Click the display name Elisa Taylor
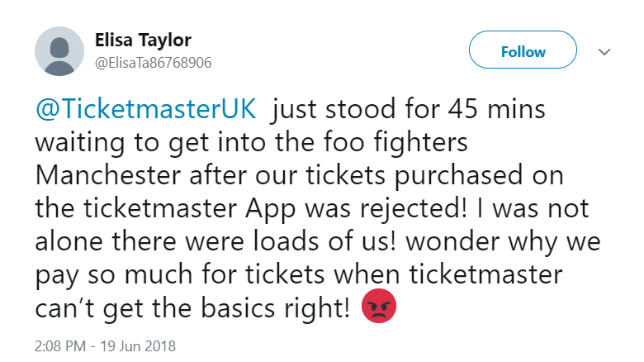The height and width of the screenshot is (362, 644). 143,40
